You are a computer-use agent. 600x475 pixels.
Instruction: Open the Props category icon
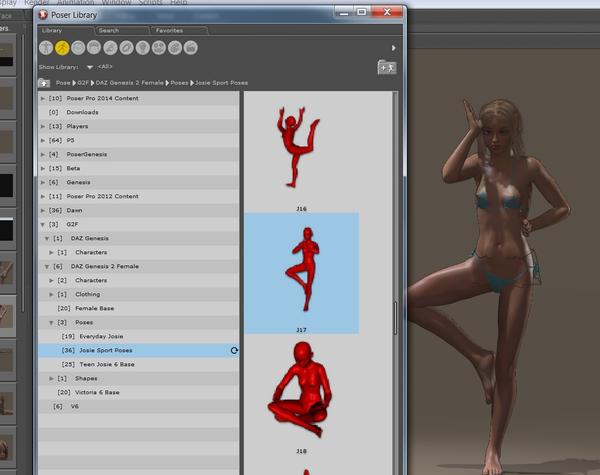tap(126, 48)
